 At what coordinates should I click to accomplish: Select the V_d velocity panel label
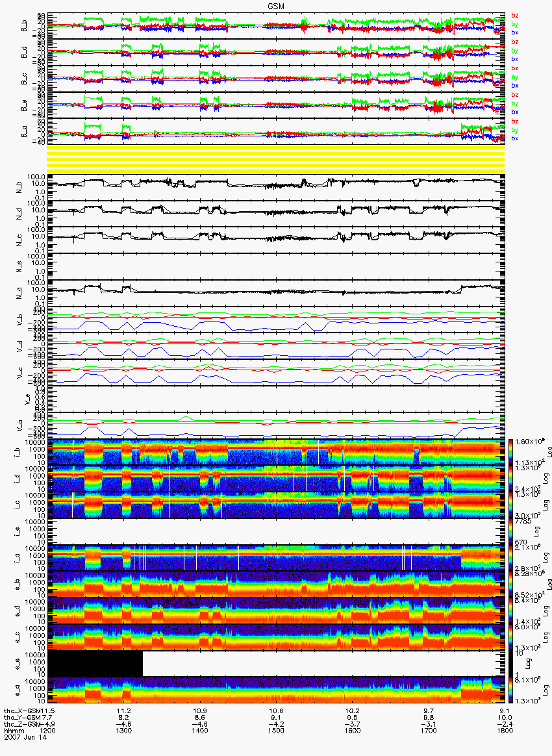[x=19, y=346]
